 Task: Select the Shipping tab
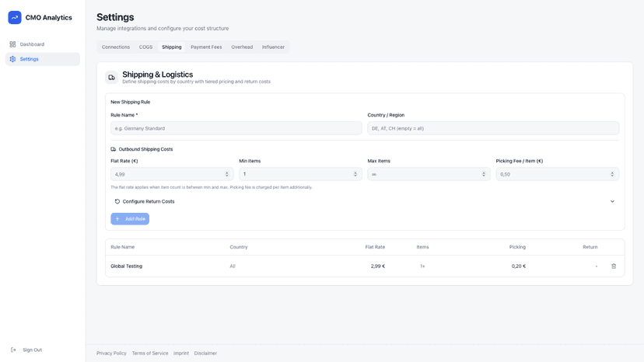[x=172, y=47]
